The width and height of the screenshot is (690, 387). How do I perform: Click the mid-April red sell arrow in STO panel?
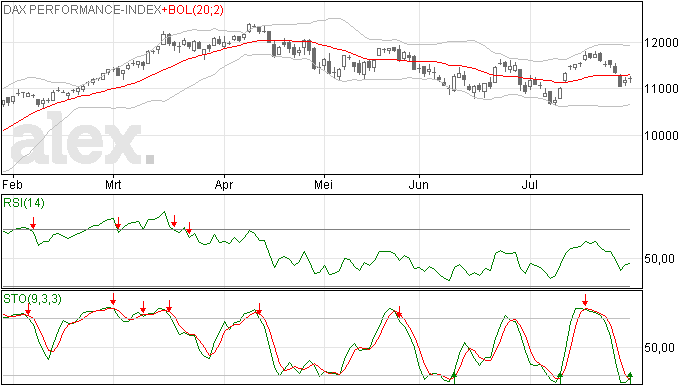click(x=259, y=309)
